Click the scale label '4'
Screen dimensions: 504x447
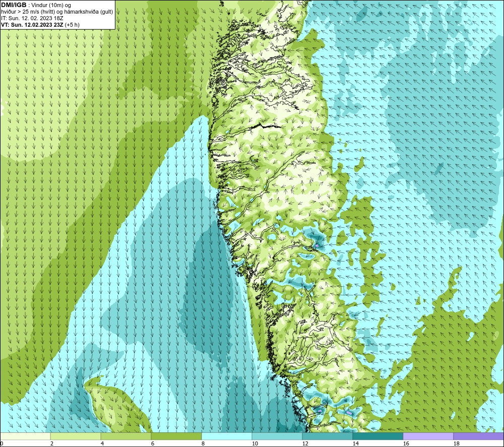click(x=102, y=443)
